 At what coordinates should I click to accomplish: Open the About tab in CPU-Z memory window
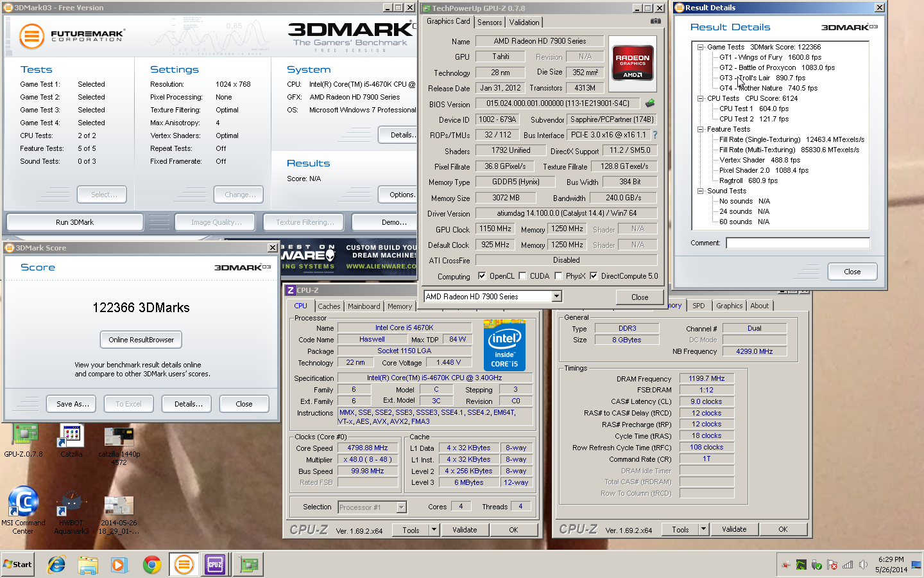[x=760, y=306]
